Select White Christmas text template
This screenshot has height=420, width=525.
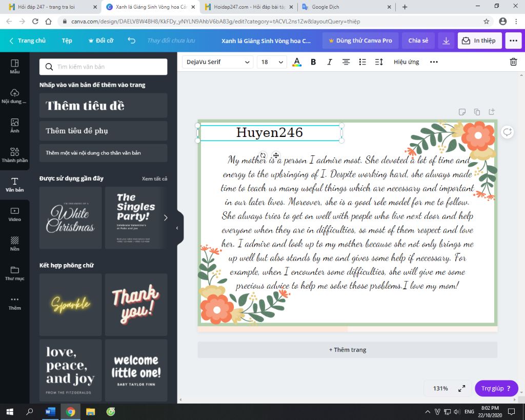[x=70, y=218]
